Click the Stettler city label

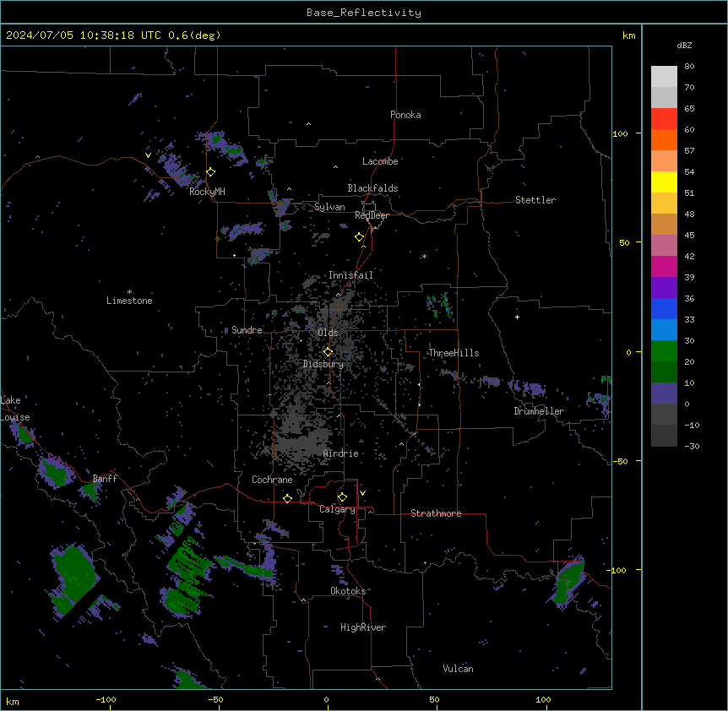pos(535,200)
